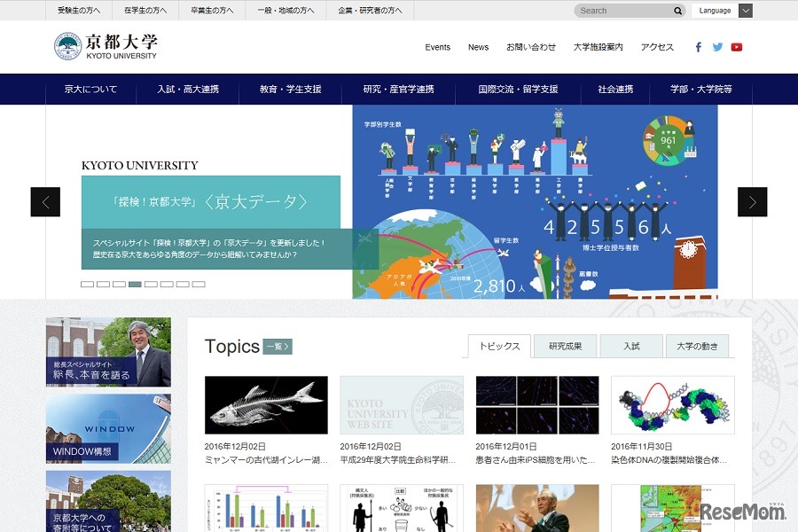Open 大学施設案内 link
The width and height of the screenshot is (798, 532).
coord(598,47)
